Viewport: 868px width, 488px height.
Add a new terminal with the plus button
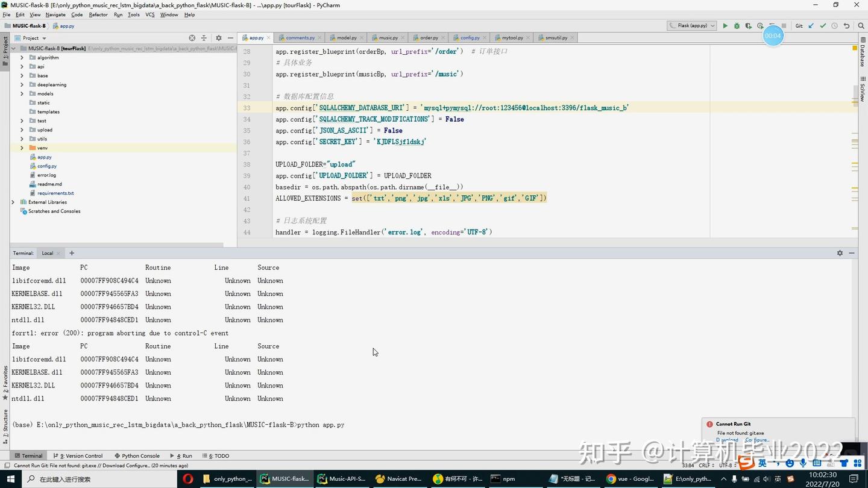pyautogui.click(x=71, y=252)
